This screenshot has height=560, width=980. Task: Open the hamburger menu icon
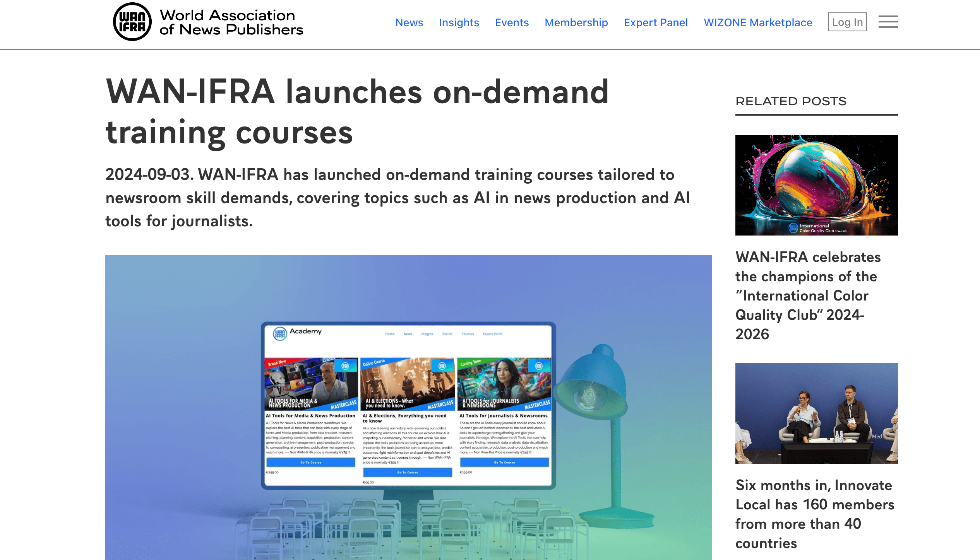coord(888,22)
